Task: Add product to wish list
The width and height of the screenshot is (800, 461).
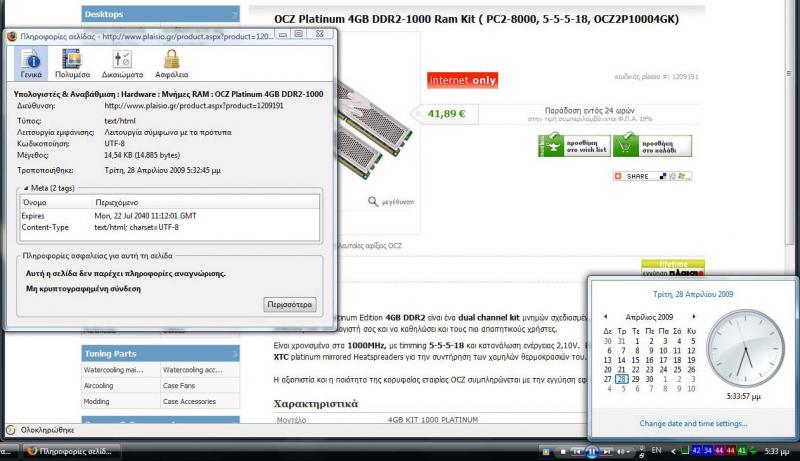Action: pos(574,146)
